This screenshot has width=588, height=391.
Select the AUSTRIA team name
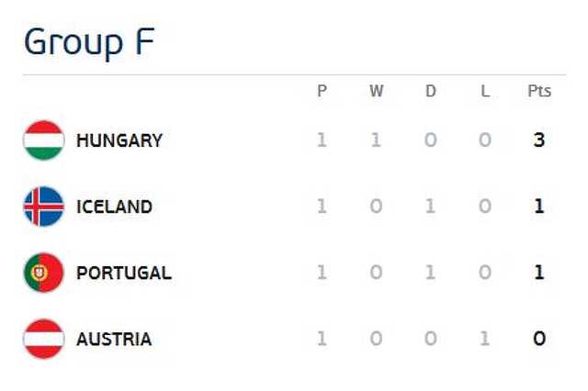[x=114, y=339]
